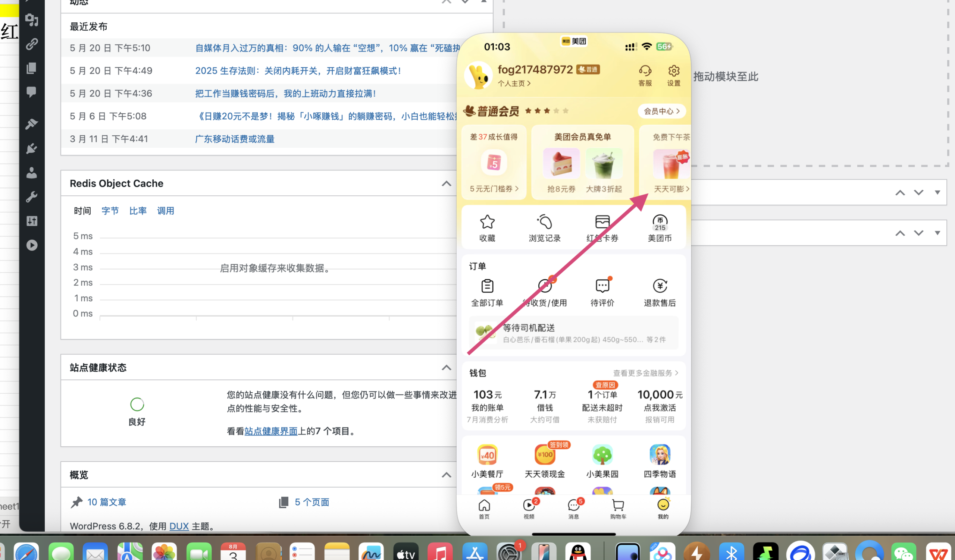Open the Settings sliders icon in WordPress sidebar
Screen dimensions: 955x560
click(x=32, y=221)
